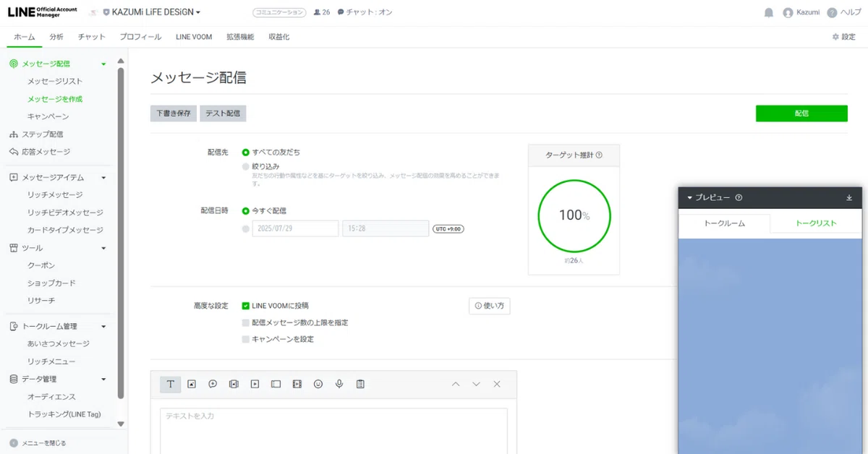Select the microphone voice message icon

point(339,384)
